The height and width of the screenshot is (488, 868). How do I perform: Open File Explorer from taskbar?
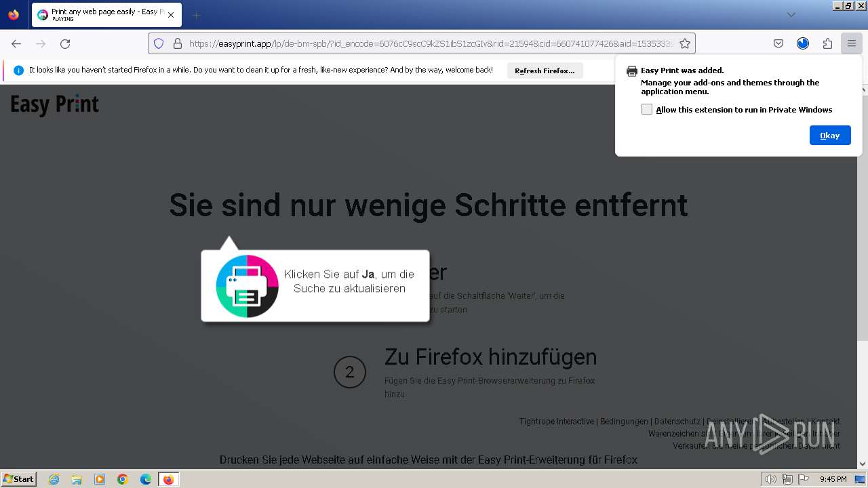77,479
